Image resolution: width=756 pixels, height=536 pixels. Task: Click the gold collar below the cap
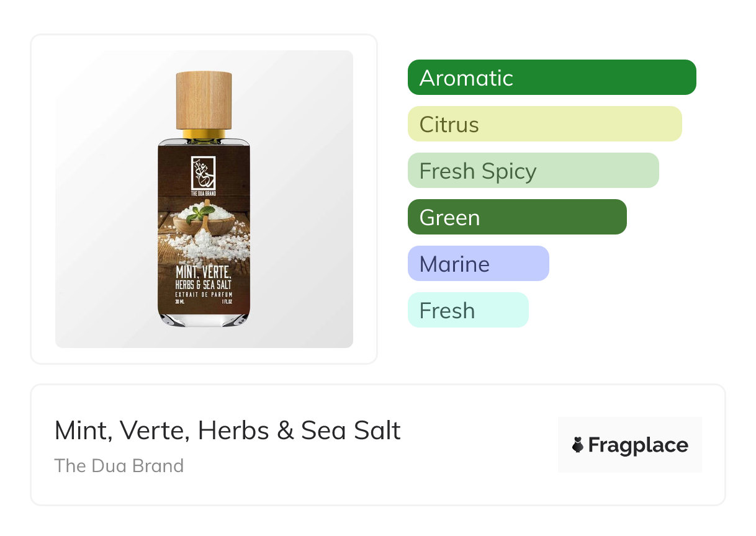point(204,133)
